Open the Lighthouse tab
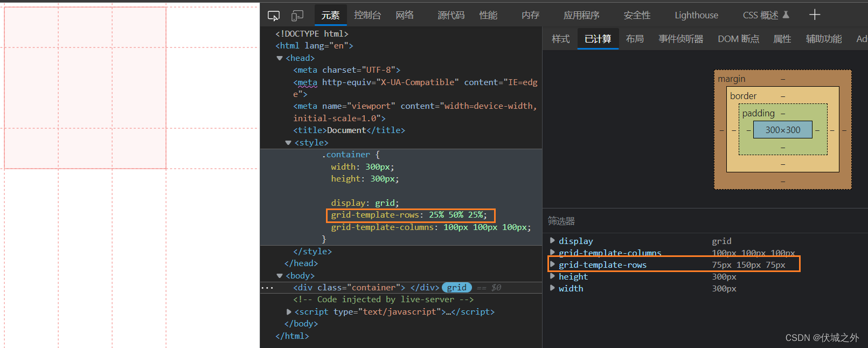Image resolution: width=868 pixels, height=348 pixels. (x=696, y=15)
